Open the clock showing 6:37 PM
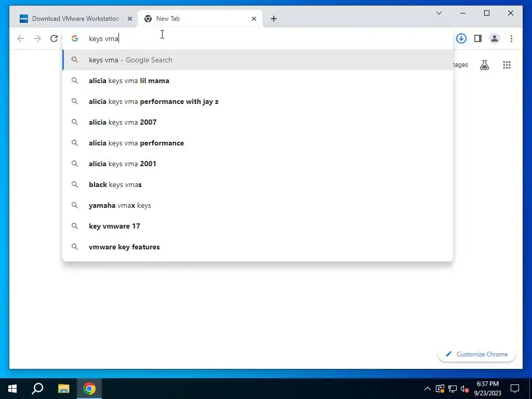 (x=487, y=389)
